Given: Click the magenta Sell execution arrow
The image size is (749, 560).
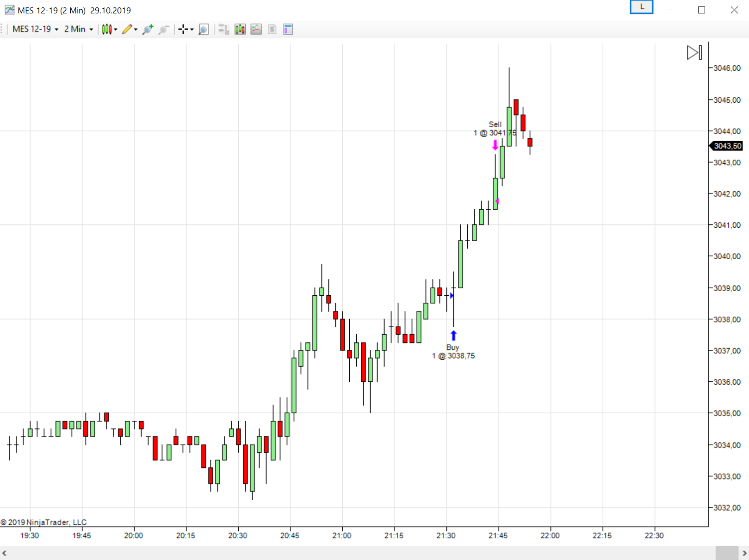Looking at the screenshot, I should (x=495, y=145).
